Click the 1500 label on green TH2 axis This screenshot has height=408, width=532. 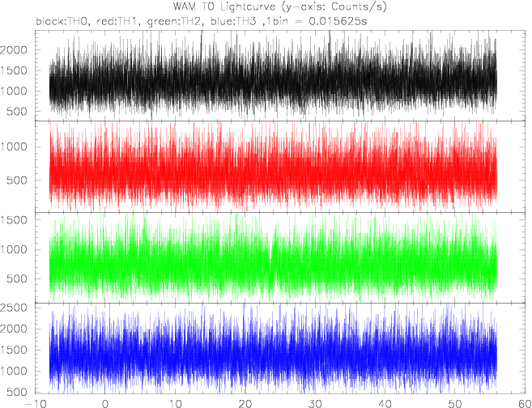click(14, 219)
